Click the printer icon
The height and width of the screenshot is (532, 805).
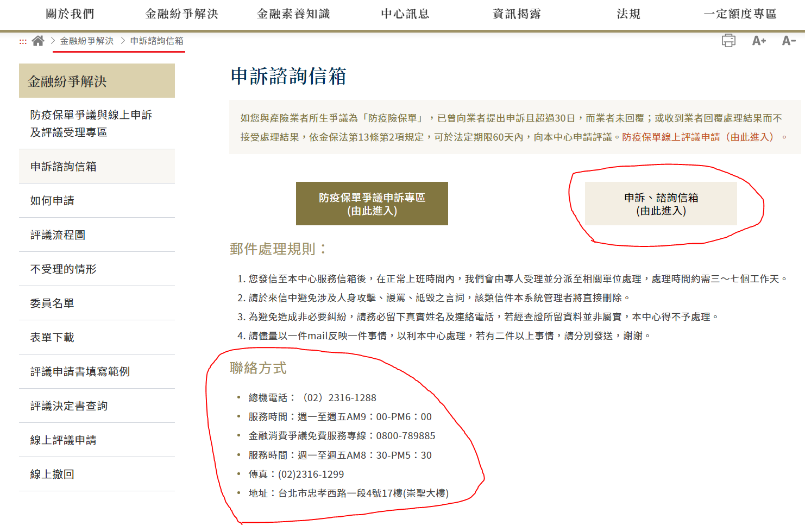(x=728, y=41)
